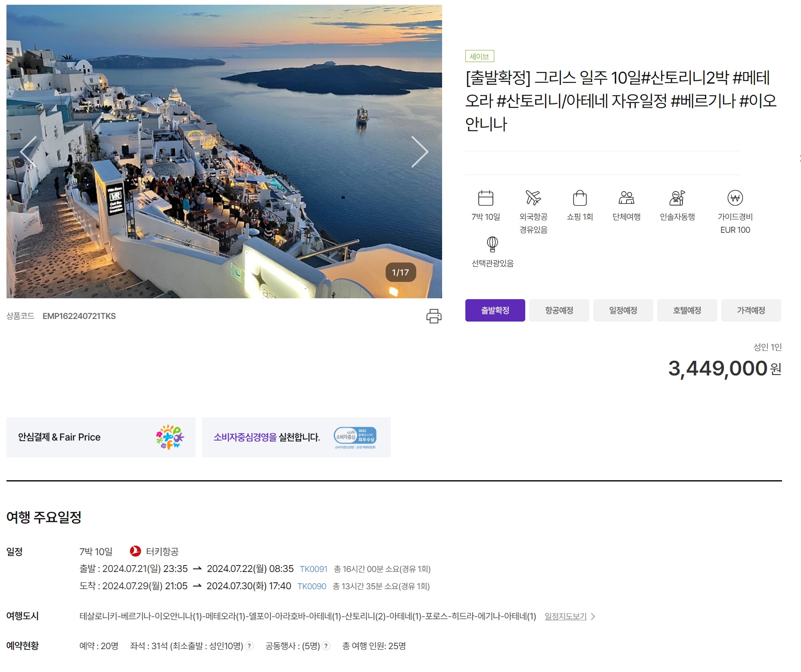Click the 상품코드 label
Image resolution: width=801 pixels, height=672 pixels.
(x=20, y=316)
